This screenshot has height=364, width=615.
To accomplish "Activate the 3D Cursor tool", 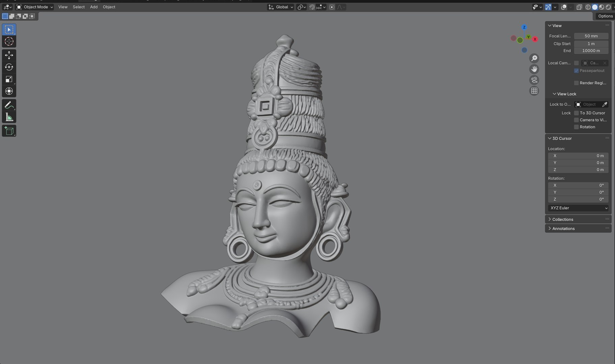I will click(9, 41).
